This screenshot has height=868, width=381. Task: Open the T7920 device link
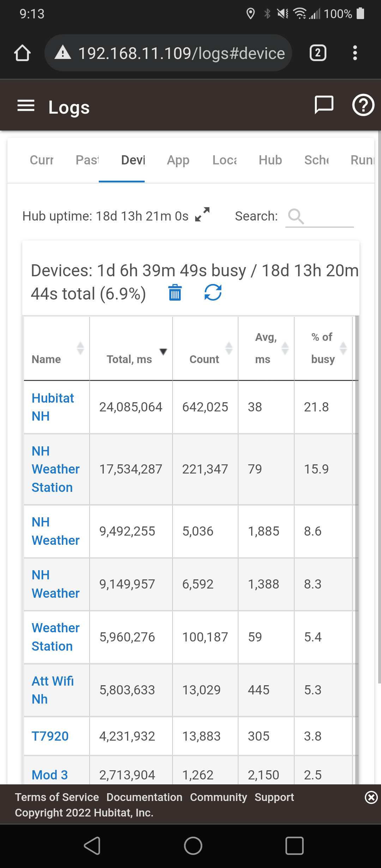(x=50, y=736)
